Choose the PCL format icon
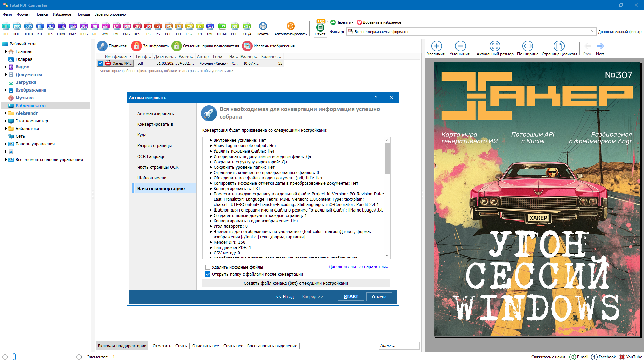644x362 pixels. pyautogui.click(x=168, y=29)
